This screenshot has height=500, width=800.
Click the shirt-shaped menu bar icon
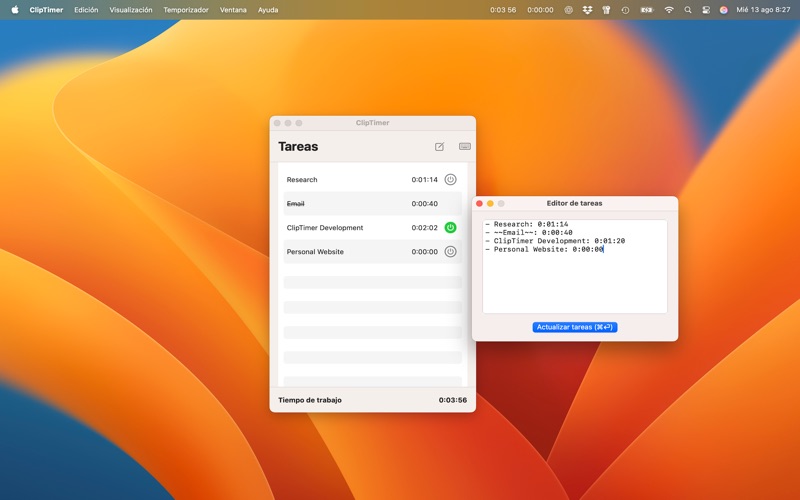606,10
